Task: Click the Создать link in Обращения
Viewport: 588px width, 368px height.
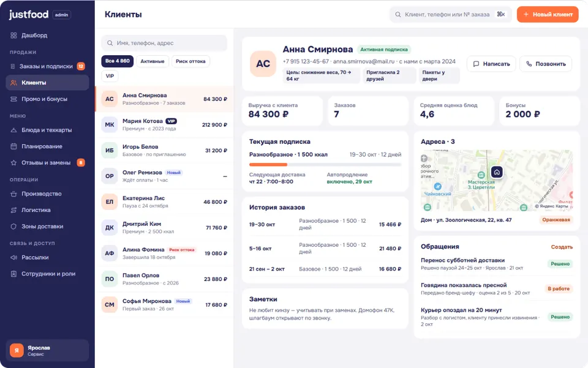Action: (562, 247)
